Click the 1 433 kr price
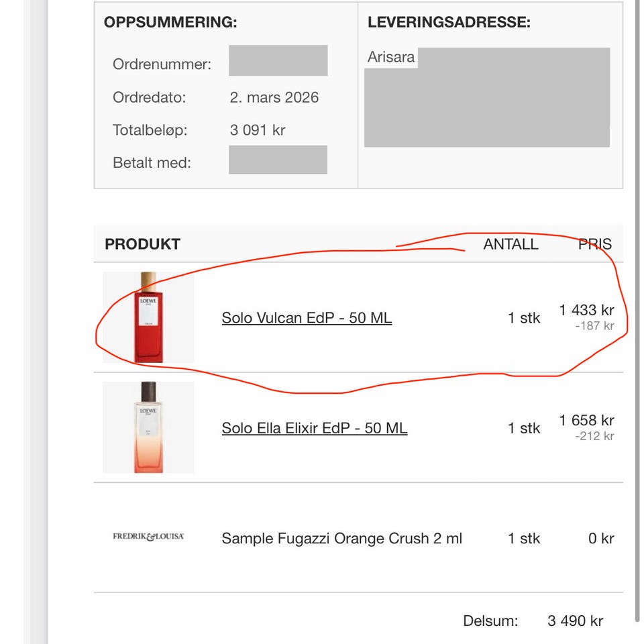Image resolution: width=644 pixels, height=644 pixels. click(x=586, y=310)
